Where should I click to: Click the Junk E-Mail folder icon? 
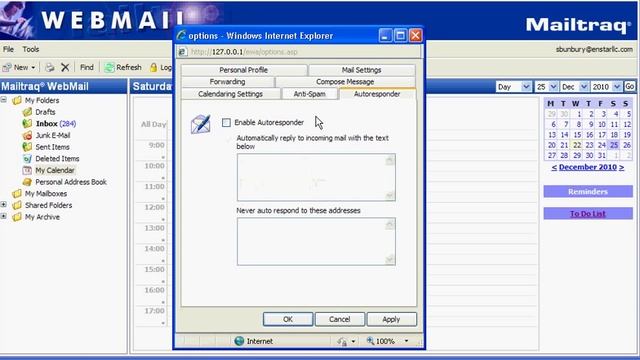pyautogui.click(x=27, y=135)
